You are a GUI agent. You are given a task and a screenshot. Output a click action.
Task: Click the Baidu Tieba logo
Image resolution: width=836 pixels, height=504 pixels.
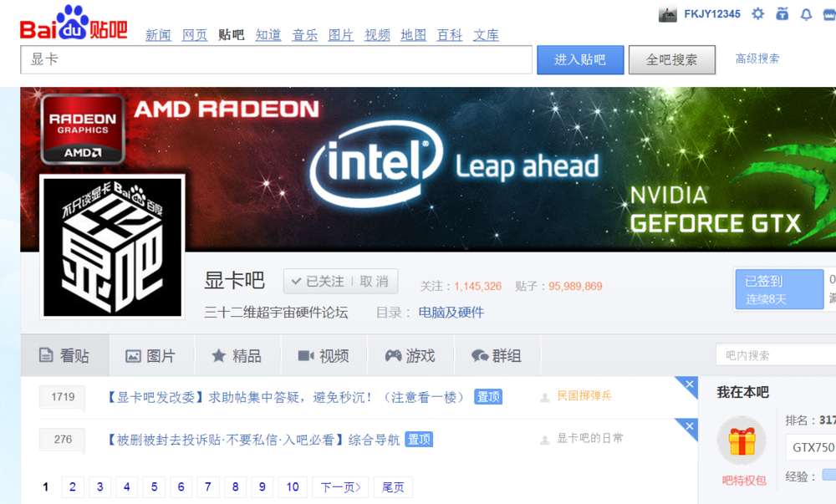[x=74, y=23]
